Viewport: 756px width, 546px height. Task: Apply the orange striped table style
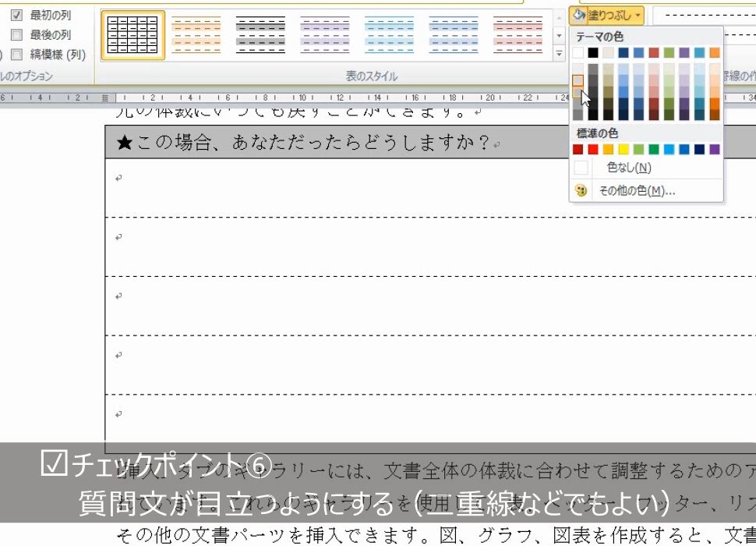click(196, 35)
